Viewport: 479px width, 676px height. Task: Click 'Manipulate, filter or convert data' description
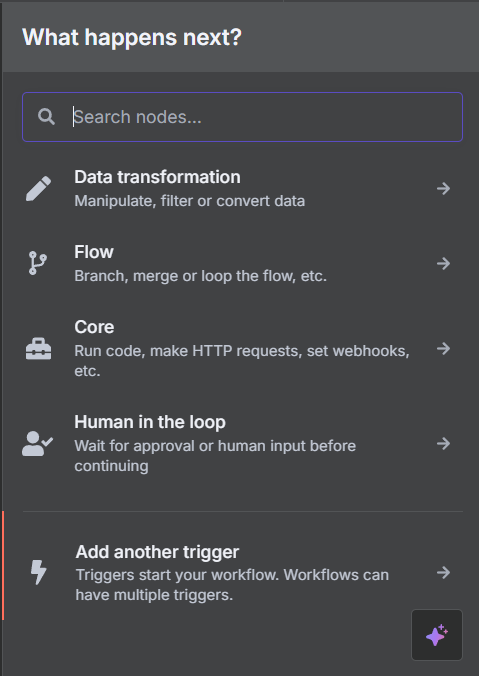click(x=190, y=201)
